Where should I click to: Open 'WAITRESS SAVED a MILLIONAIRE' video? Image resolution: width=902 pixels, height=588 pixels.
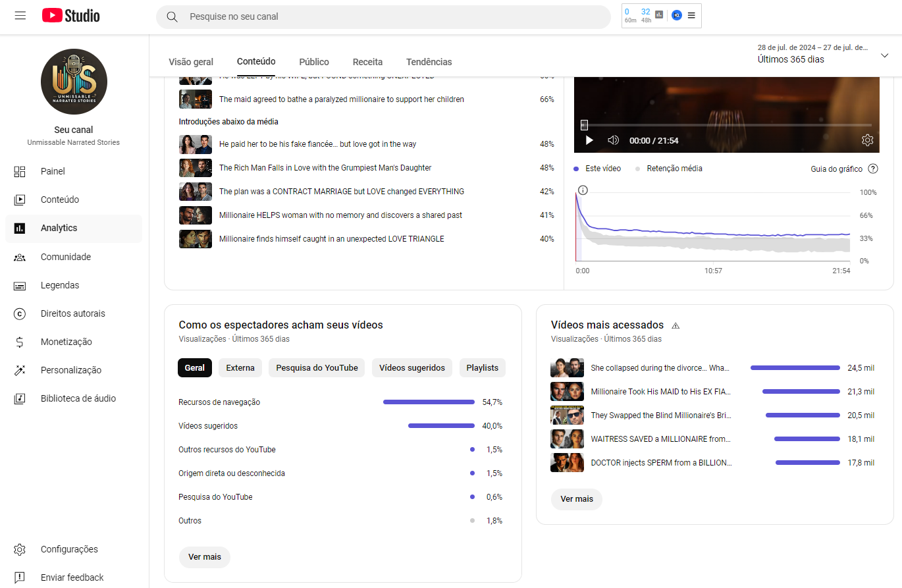661,439
